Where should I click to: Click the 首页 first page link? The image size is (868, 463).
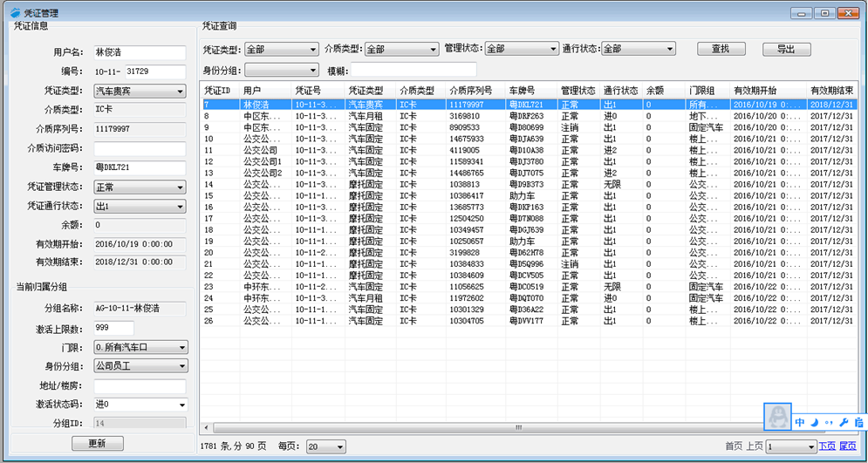point(734,446)
